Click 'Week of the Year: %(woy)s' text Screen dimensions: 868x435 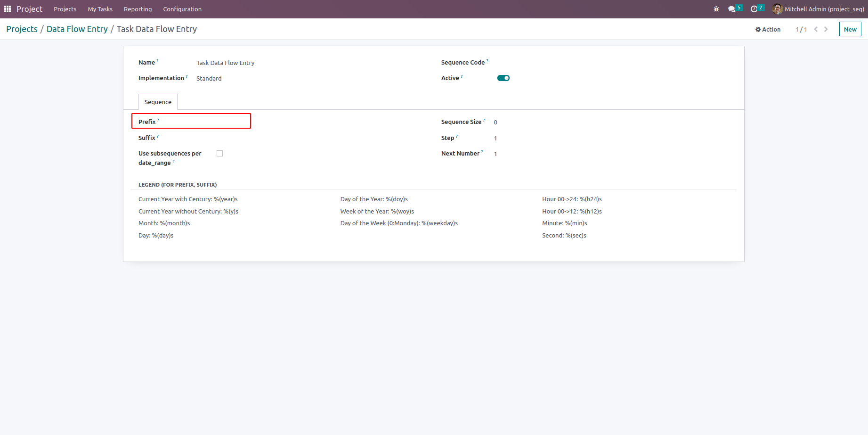tap(377, 212)
